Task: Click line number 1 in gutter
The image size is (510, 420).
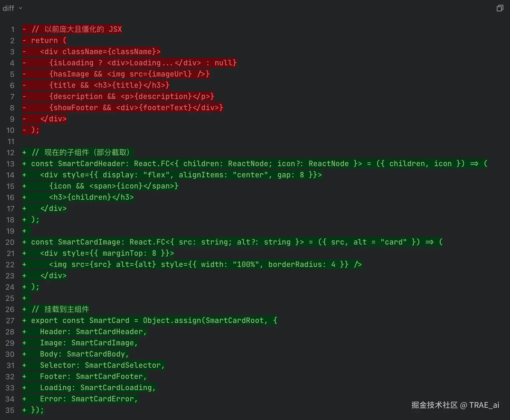Action: pos(12,29)
